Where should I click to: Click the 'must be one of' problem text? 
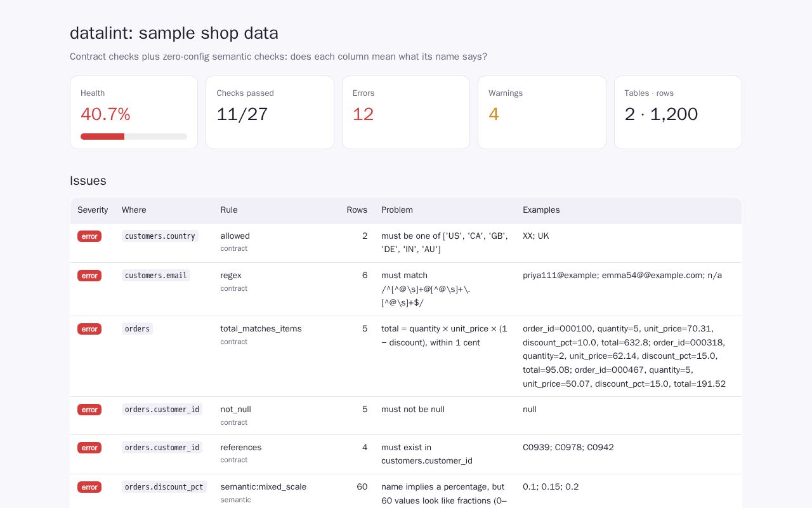(x=445, y=243)
